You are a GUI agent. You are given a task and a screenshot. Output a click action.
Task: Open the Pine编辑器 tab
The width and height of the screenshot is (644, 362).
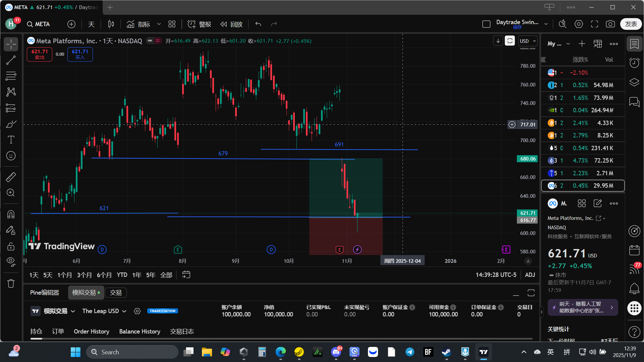point(45,293)
